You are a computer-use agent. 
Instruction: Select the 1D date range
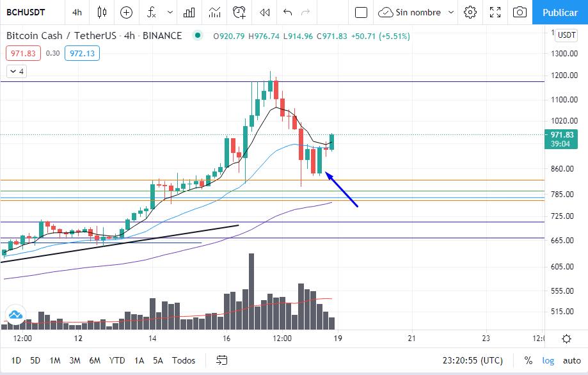click(16, 360)
